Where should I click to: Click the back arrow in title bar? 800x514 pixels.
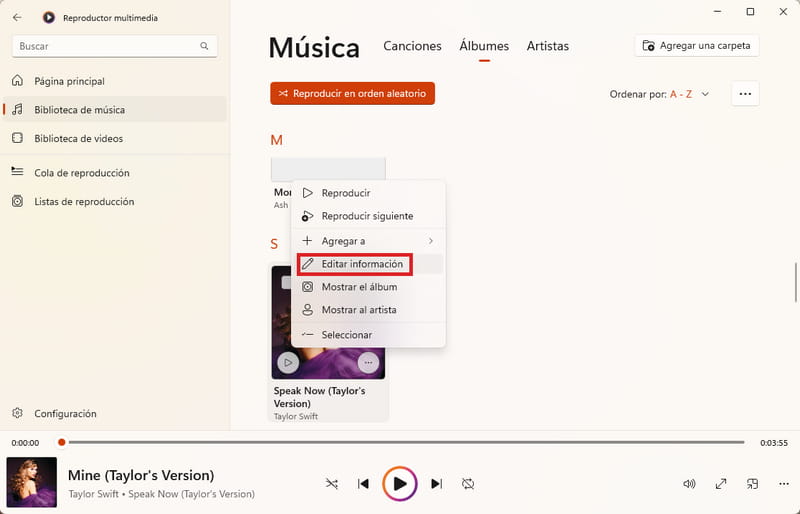click(x=17, y=17)
